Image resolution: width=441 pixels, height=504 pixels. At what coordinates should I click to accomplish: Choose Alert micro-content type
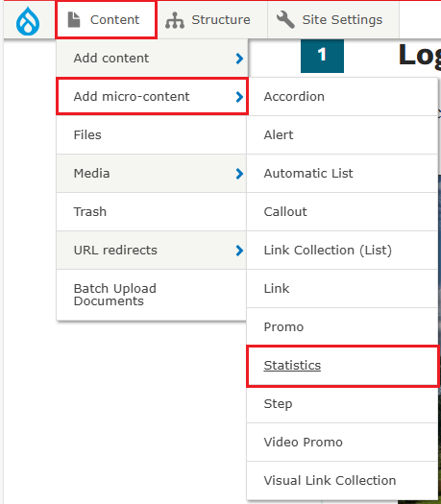point(342,135)
